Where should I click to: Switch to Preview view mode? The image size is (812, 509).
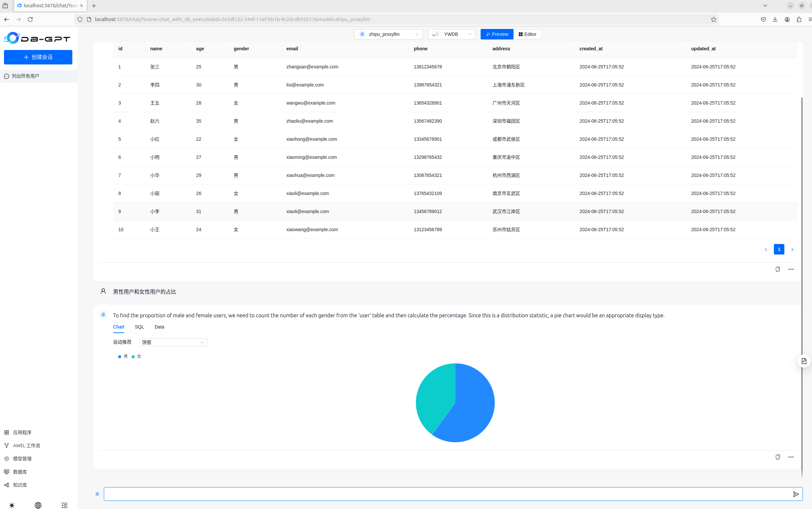point(497,34)
